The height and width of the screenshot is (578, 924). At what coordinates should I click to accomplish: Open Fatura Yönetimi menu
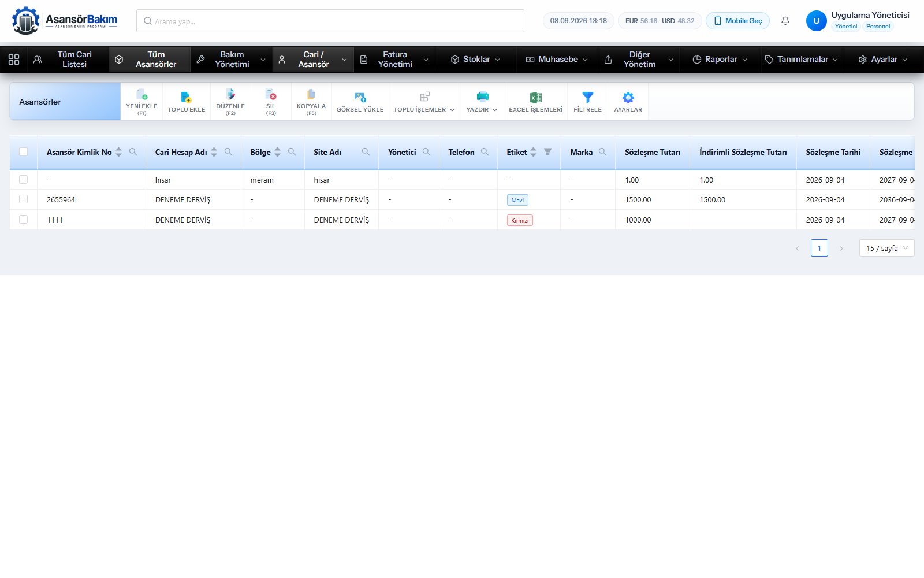click(394, 60)
